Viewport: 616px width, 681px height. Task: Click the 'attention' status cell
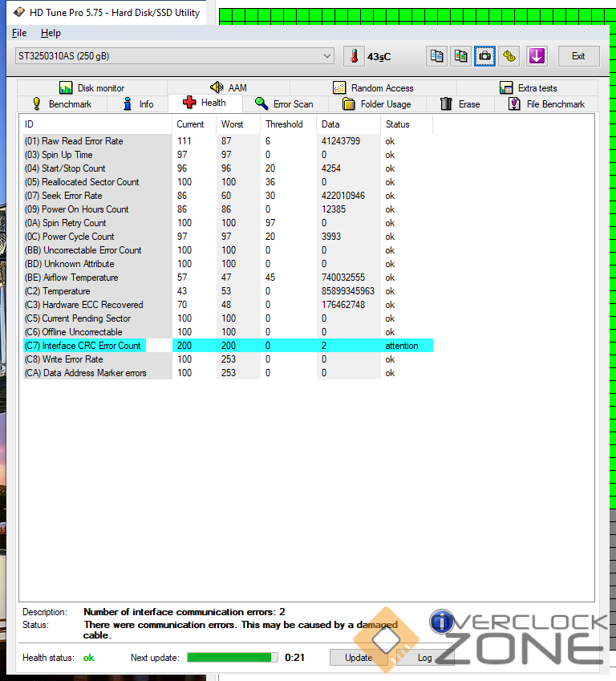pos(401,346)
